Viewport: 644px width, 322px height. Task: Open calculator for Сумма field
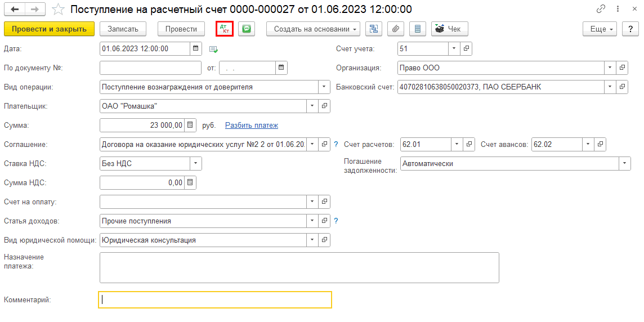[x=190, y=125]
